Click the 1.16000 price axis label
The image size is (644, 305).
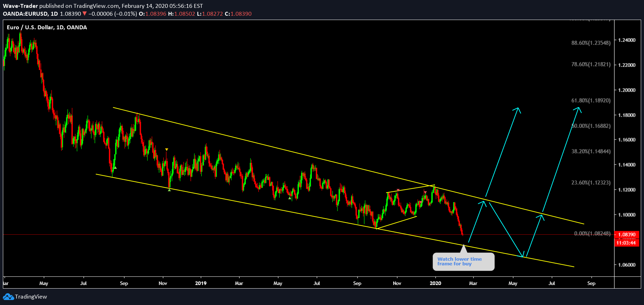[627, 140]
